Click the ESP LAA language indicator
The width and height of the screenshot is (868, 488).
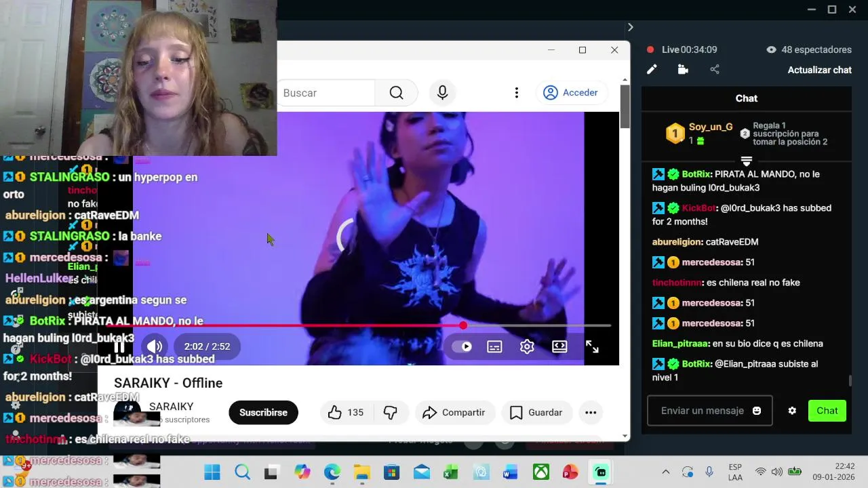click(735, 472)
